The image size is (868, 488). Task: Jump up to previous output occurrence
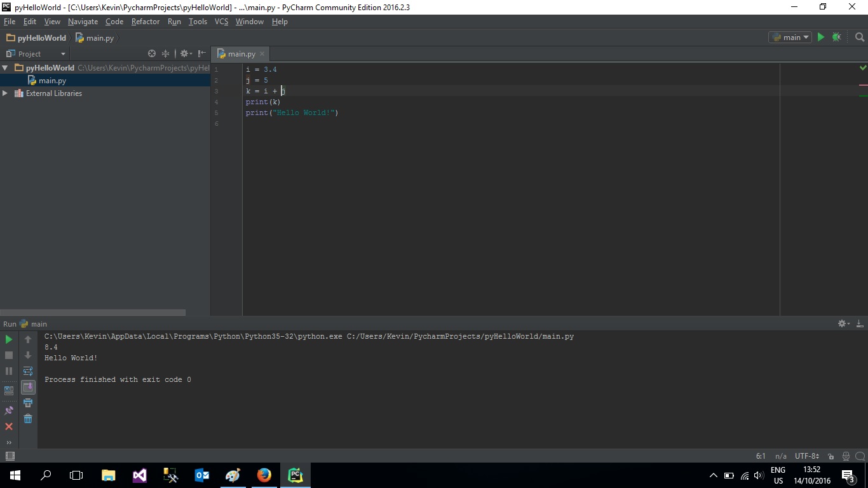(x=28, y=339)
